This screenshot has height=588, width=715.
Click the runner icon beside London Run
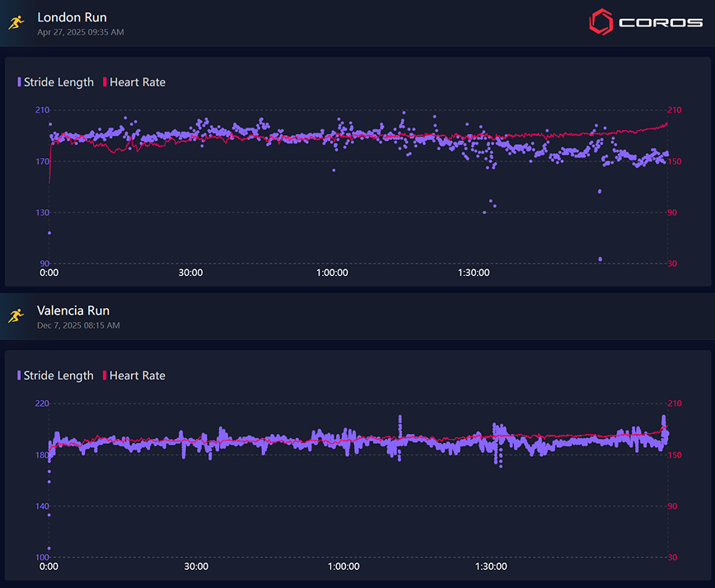pos(16,23)
